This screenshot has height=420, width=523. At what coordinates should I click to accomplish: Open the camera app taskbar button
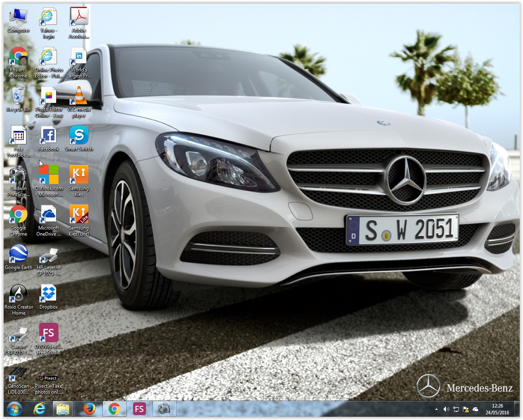(x=164, y=409)
